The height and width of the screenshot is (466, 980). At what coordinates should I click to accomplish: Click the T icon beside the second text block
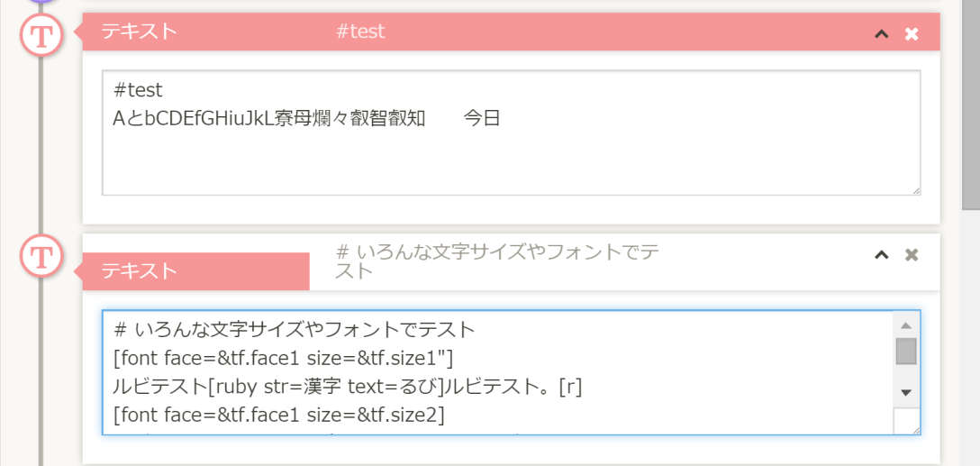(x=41, y=257)
